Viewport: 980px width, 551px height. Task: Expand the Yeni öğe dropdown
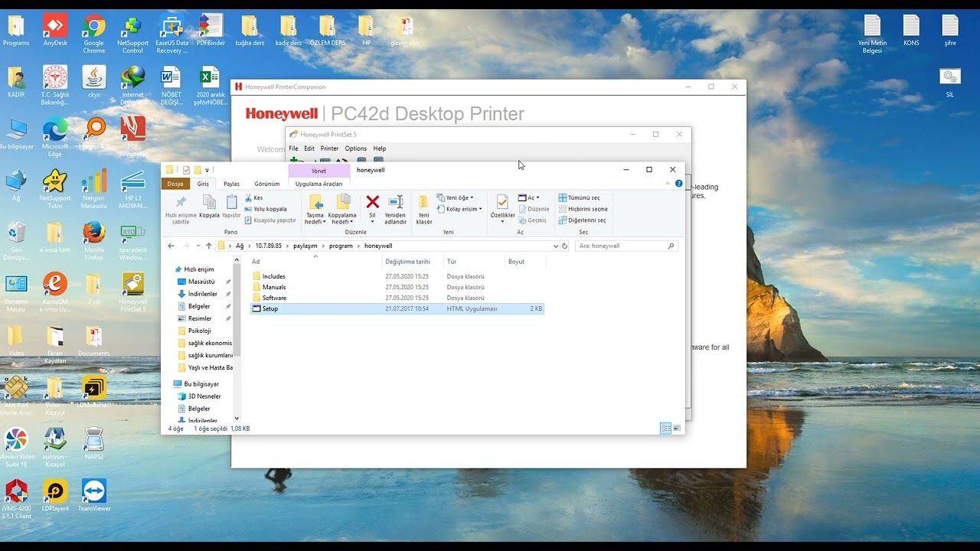point(455,197)
